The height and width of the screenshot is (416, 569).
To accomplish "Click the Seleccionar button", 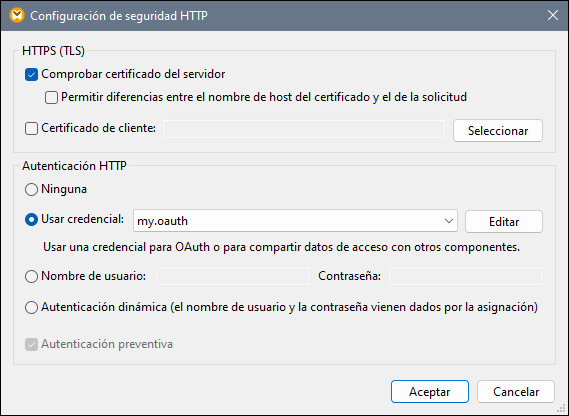I will 498,130.
